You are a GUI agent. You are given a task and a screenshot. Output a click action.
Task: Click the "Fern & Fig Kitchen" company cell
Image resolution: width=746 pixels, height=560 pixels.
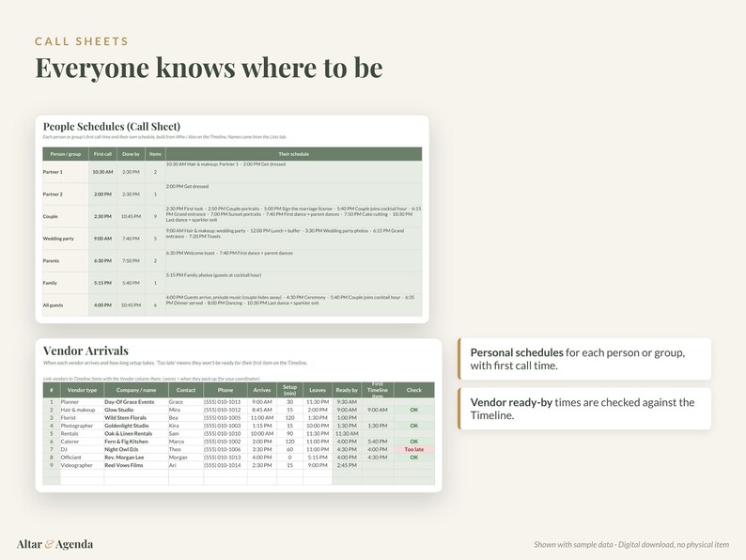pyautogui.click(x=136, y=442)
